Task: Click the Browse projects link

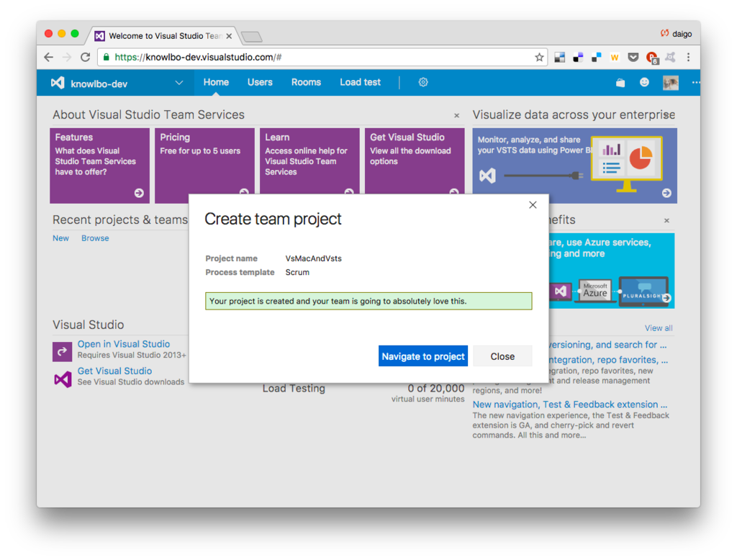Action: (x=95, y=238)
